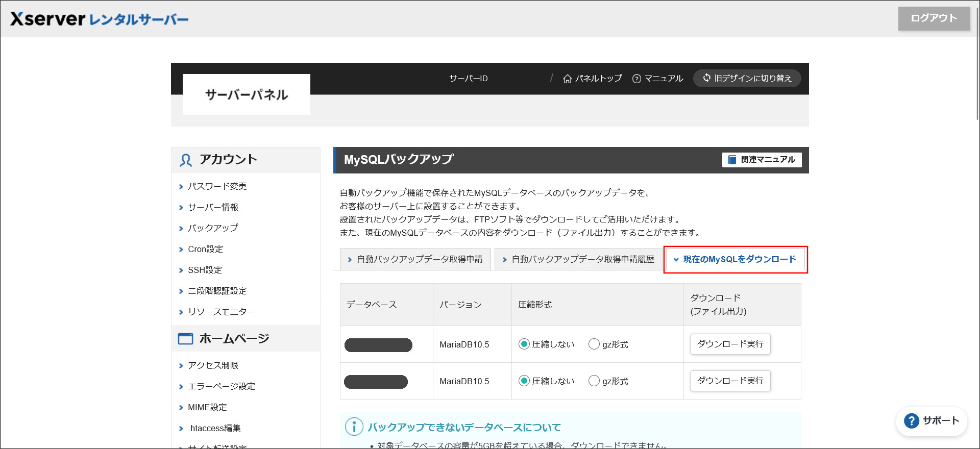980x449 pixels.
Task: Open エラーページ設定 in the sidebar
Action: (x=221, y=386)
